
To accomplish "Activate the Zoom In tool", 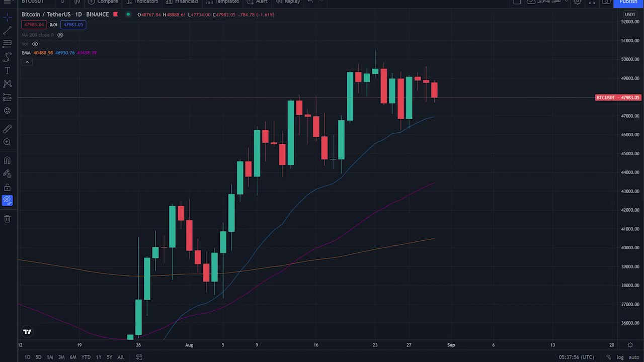I will click(7, 142).
